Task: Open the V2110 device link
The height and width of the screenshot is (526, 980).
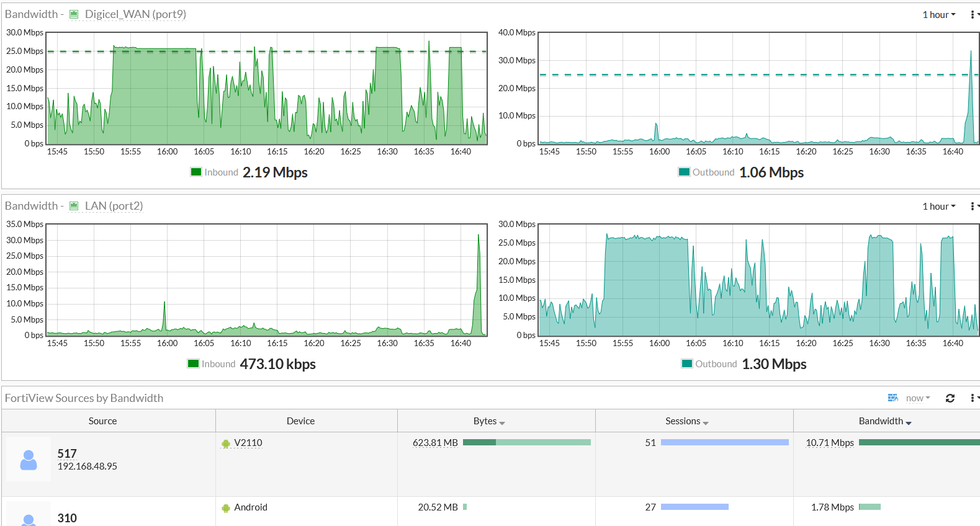Action: click(x=248, y=443)
